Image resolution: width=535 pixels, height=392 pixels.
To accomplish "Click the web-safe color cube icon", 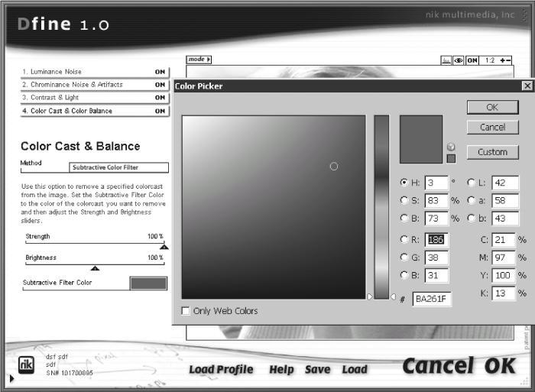I will 451,147.
